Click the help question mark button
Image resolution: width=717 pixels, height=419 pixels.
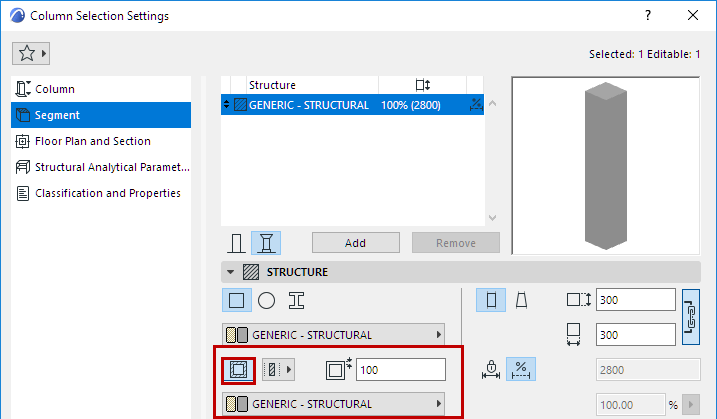(648, 15)
